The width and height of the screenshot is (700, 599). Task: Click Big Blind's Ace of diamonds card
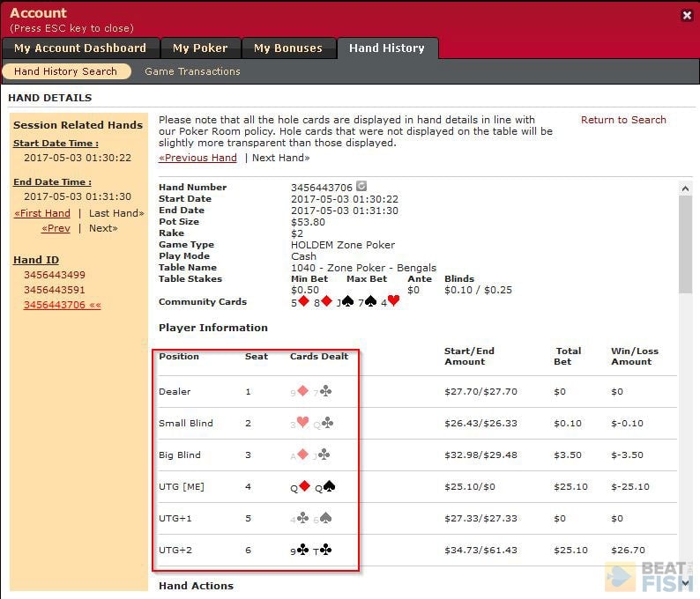(x=300, y=455)
